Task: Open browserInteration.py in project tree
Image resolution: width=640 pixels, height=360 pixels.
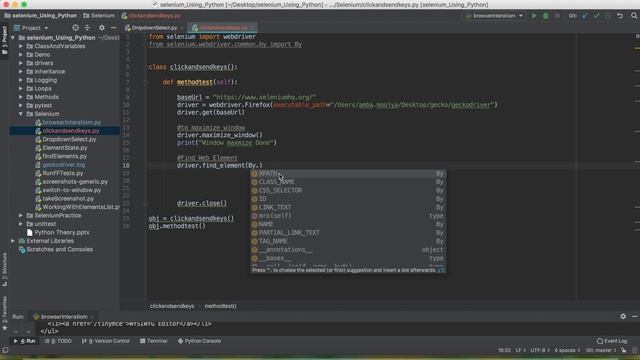Action: point(71,122)
